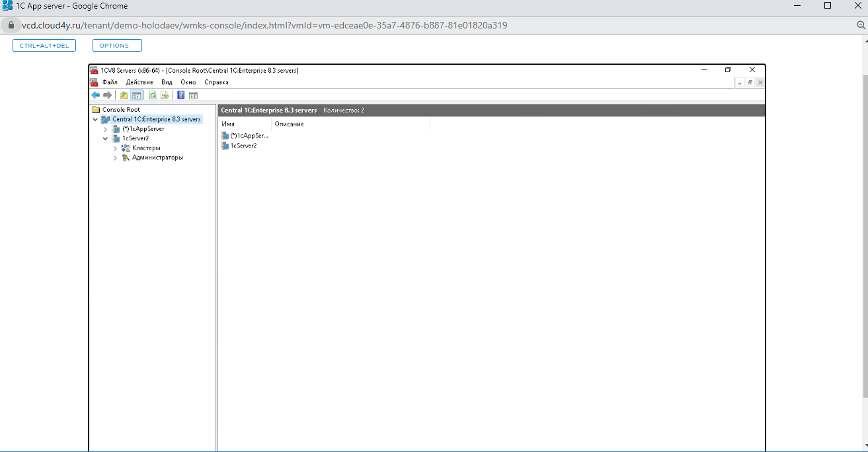The image size is (868, 452).
Task: Select 1cServer2 label in tree
Action: click(136, 139)
